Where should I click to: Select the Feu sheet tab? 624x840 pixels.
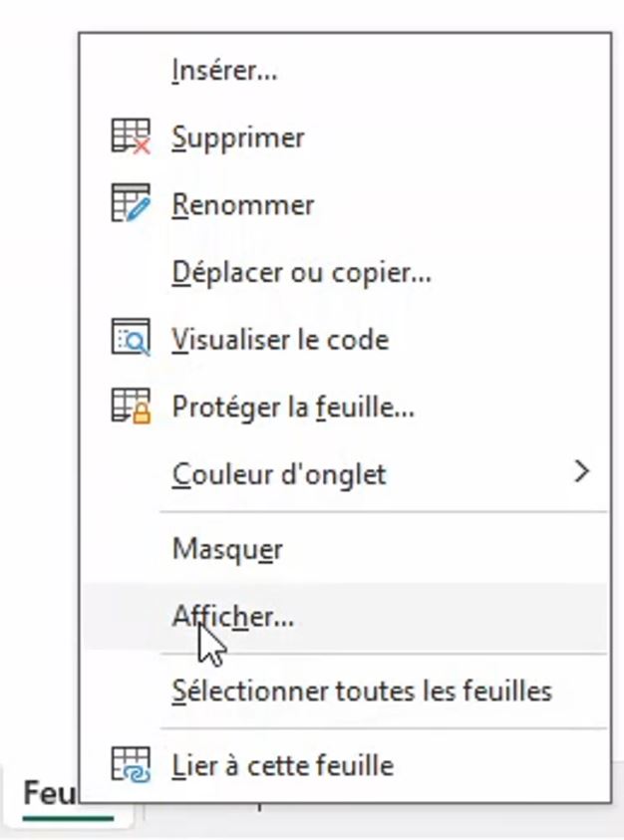(48, 795)
